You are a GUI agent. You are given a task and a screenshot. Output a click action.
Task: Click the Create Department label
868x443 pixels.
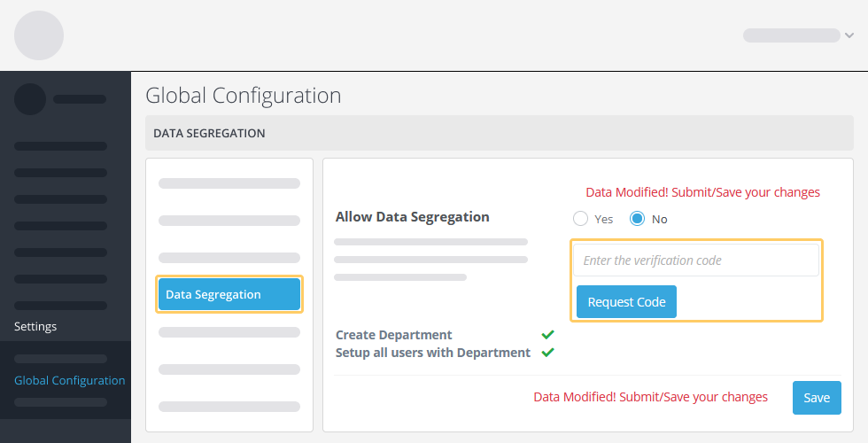click(x=393, y=335)
